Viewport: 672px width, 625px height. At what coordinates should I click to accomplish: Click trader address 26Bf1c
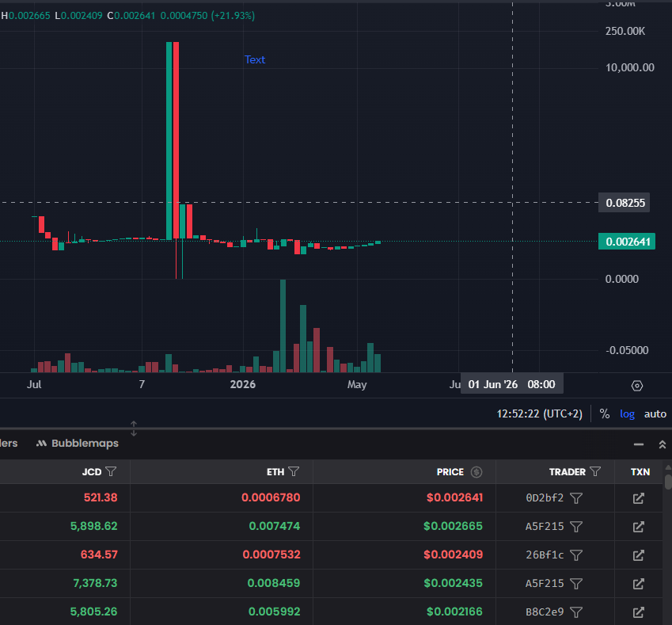[x=545, y=554]
